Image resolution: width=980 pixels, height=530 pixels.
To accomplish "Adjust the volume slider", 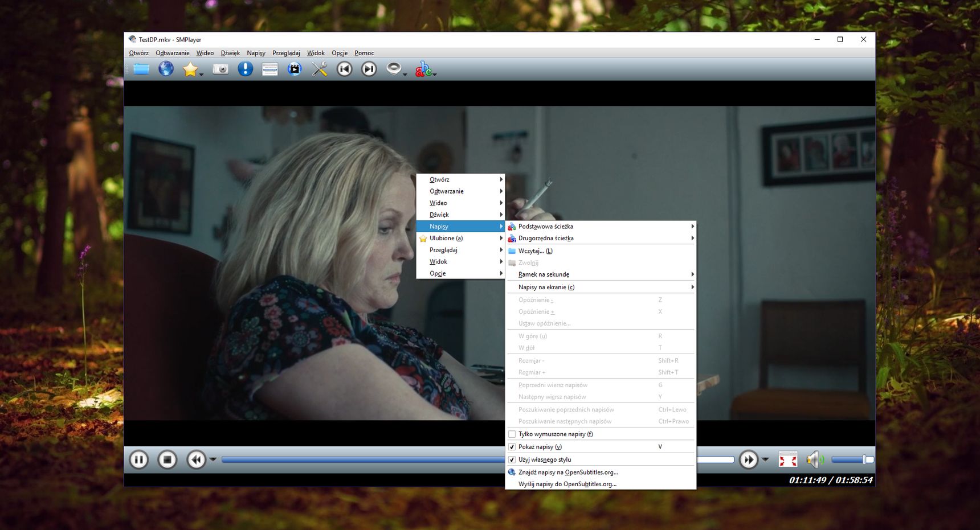I will [852, 459].
